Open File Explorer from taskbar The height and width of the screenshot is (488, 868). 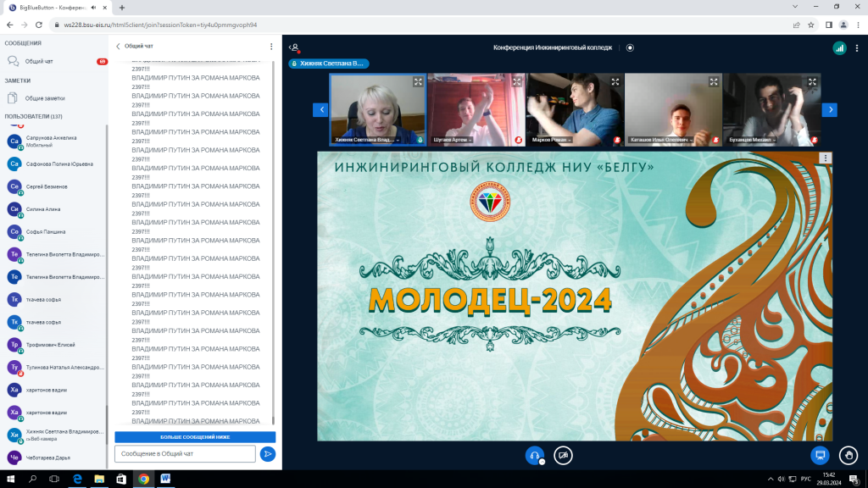(99, 480)
